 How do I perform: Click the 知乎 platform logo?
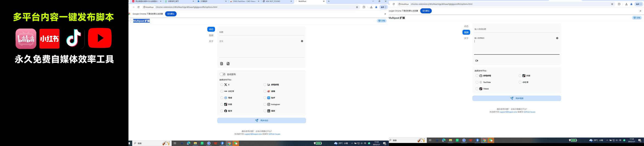pos(269,98)
